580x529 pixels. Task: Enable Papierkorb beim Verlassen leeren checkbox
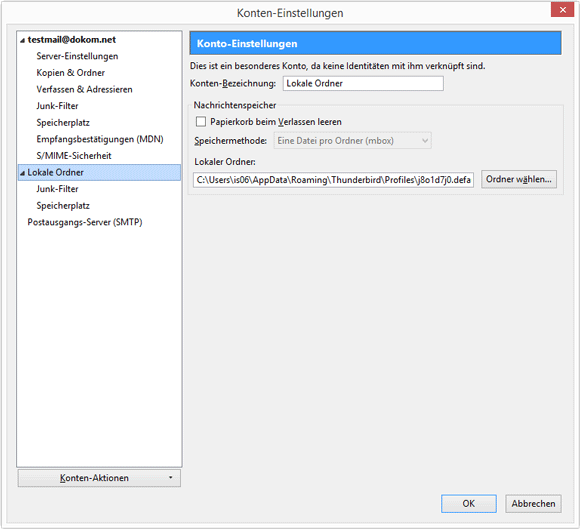coord(201,122)
